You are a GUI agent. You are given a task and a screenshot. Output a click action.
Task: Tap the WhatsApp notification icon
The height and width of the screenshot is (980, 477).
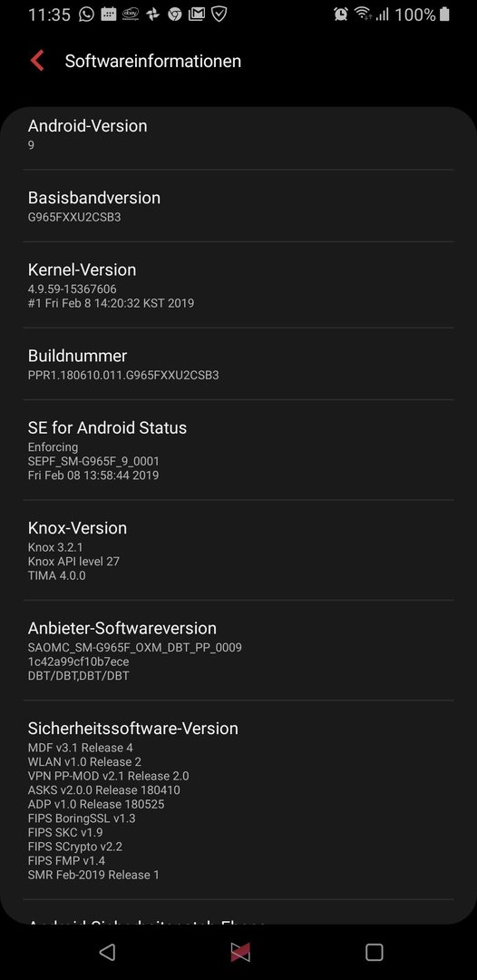coord(86,14)
